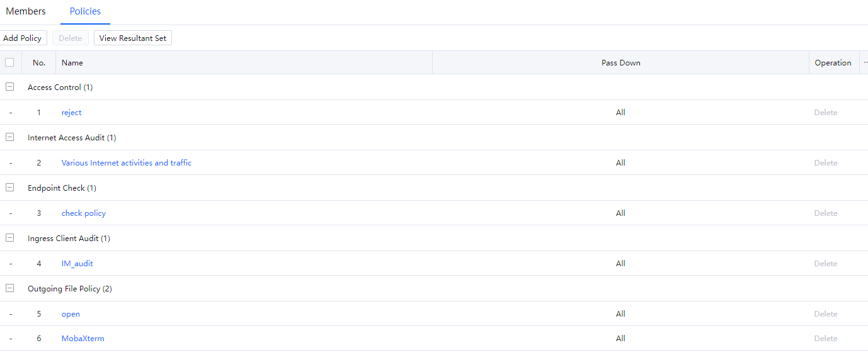The width and height of the screenshot is (868, 355).
Task: Collapse the Outgoing File Policy group
Action: coord(9,288)
